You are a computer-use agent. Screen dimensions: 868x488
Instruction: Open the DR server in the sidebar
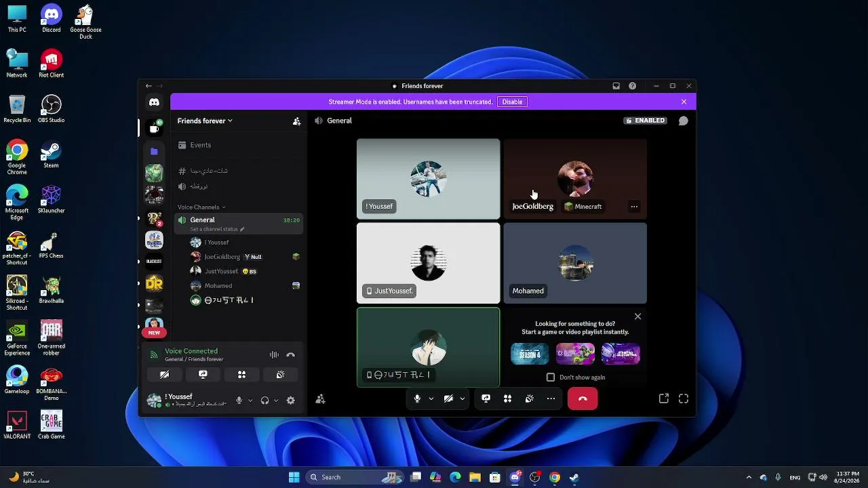coord(154,283)
